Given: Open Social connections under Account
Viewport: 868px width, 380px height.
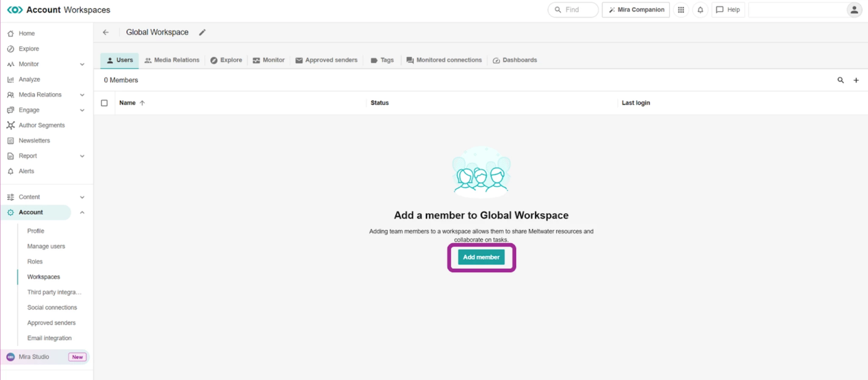Looking at the screenshot, I should tap(52, 307).
